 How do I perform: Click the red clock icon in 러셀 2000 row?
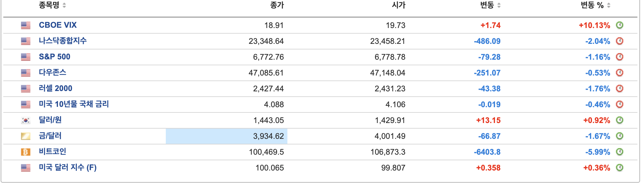(x=620, y=89)
